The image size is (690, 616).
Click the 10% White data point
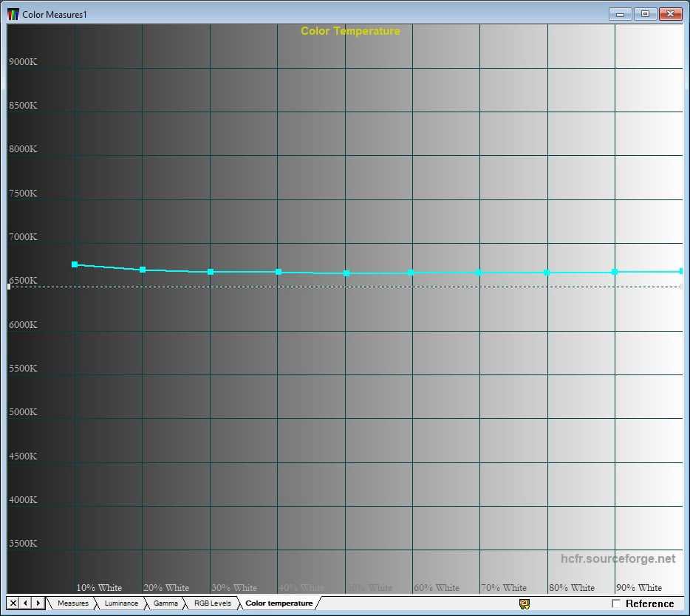click(x=75, y=264)
